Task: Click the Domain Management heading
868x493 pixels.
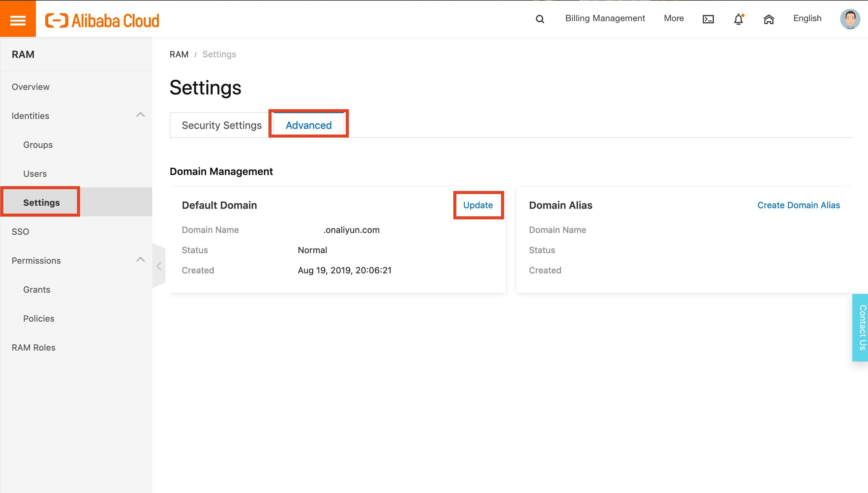Action: (x=221, y=172)
